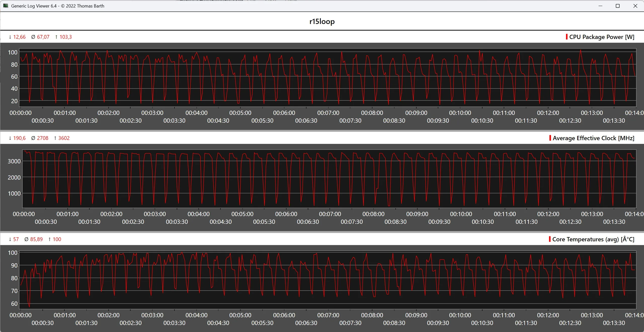Click the red swatch beside Average Effective Clock

(x=550, y=138)
